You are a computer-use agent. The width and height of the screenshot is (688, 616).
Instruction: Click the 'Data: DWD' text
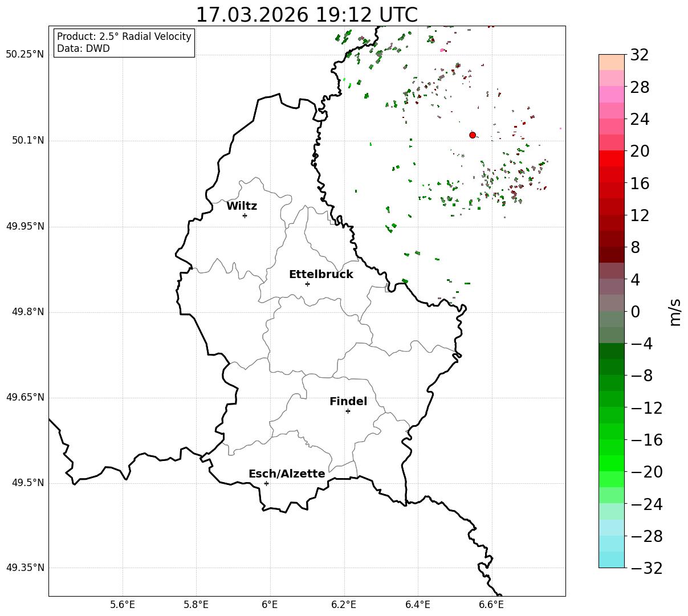tap(83, 48)
